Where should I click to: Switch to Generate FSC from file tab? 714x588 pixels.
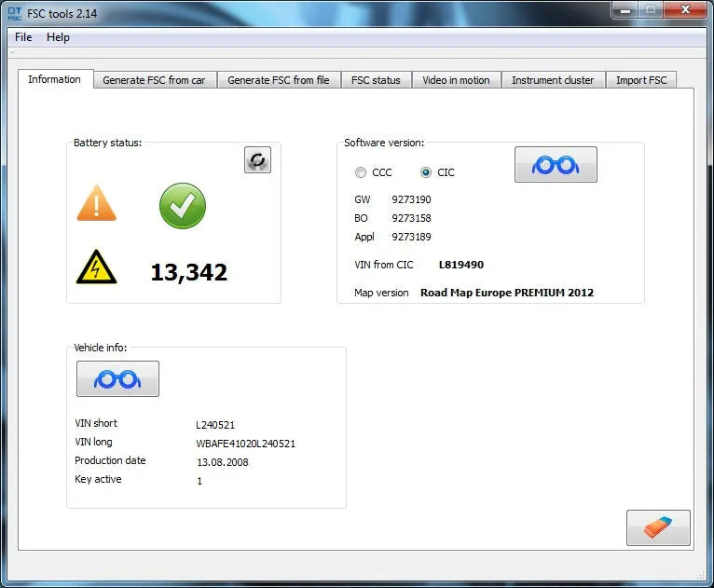279,80
